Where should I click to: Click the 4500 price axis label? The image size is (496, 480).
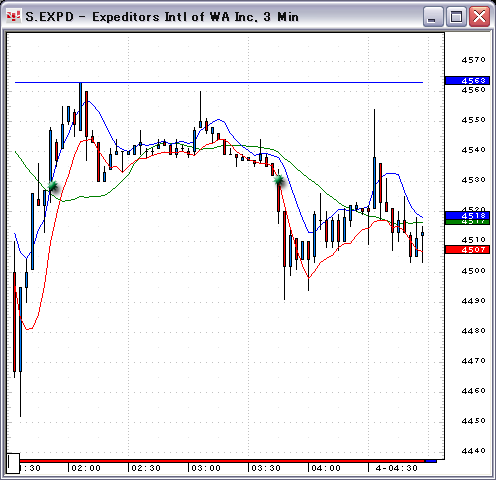(474, 271)
